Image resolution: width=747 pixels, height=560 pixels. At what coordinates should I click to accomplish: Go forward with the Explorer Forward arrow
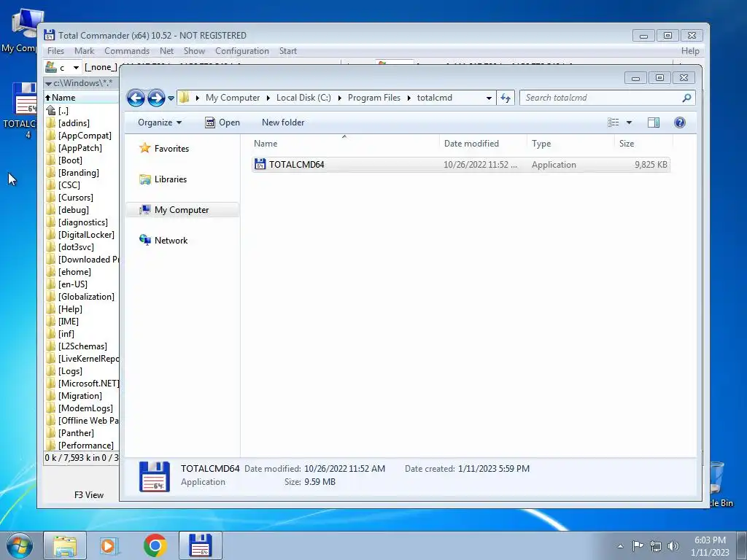156,98
